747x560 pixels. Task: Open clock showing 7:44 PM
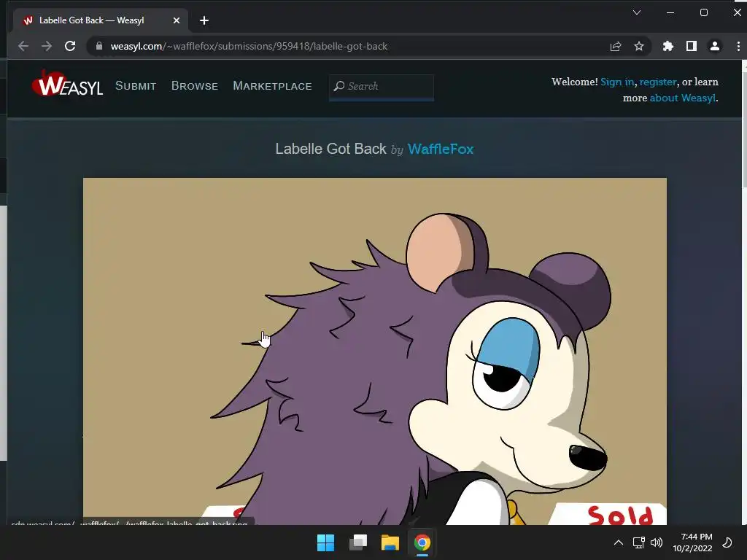coord(693,542)
